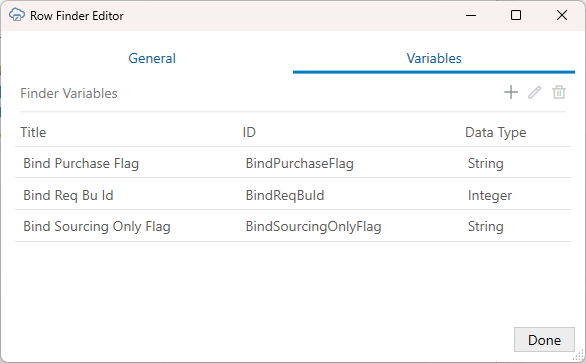Delete finder variable with the trash icon

click(559, 92)
